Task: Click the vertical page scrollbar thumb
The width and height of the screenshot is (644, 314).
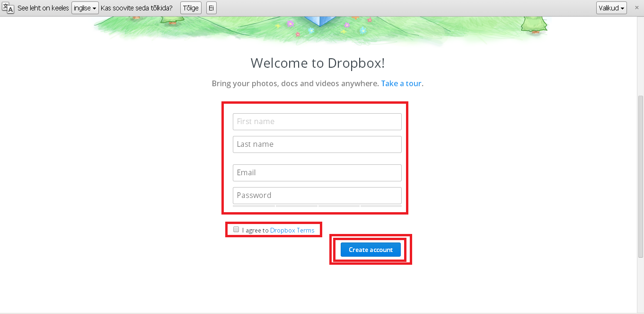Action: 641,176
